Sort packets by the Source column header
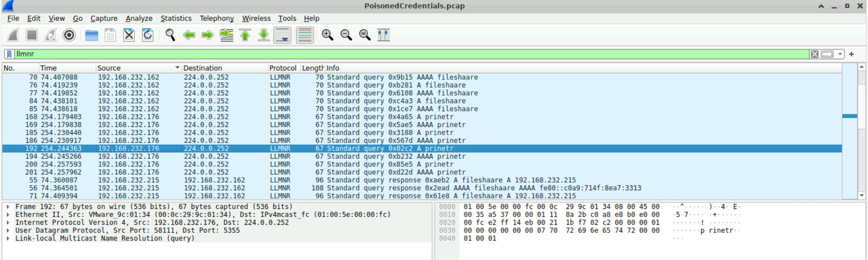The image size is (868, 260). click(x=138, y=68)
